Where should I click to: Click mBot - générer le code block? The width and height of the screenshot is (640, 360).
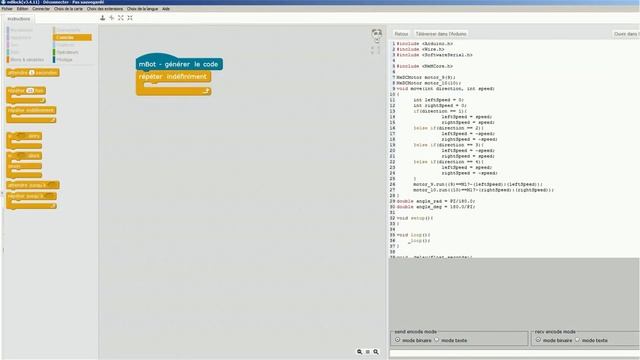tap(179, 63)
